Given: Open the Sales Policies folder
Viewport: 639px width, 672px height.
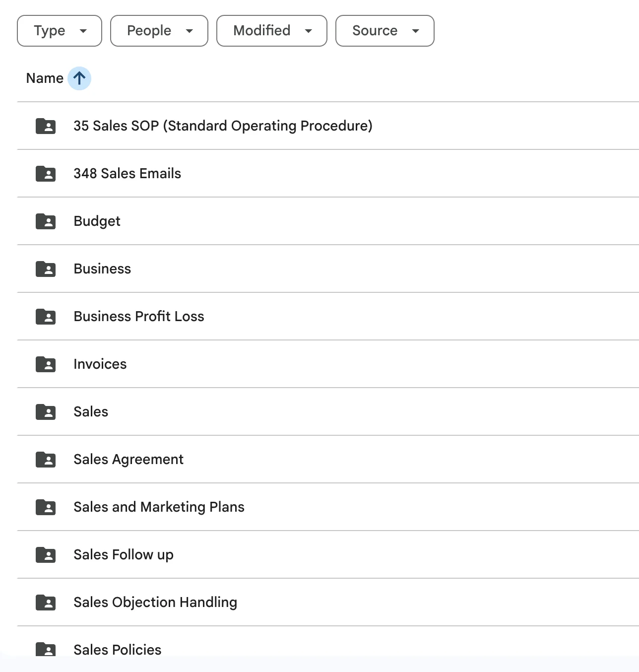Looking at the screenshot, I should click(118, 650).
